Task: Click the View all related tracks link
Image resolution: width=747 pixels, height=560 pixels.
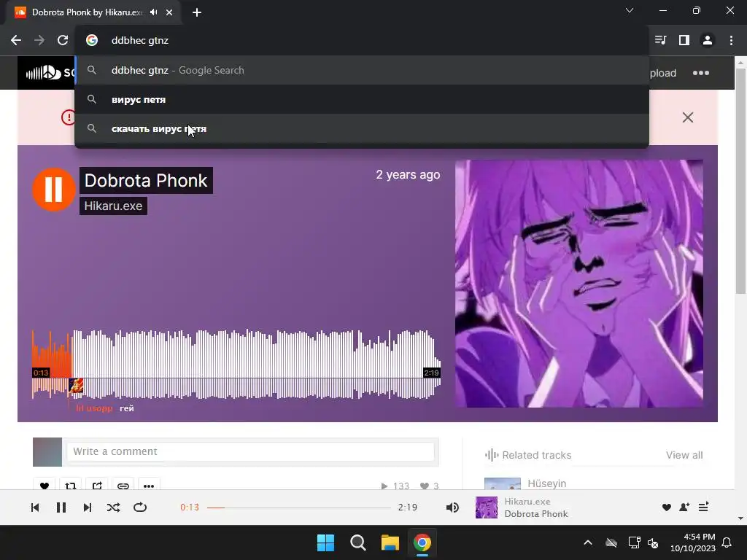Action: (x=684, y=455)
